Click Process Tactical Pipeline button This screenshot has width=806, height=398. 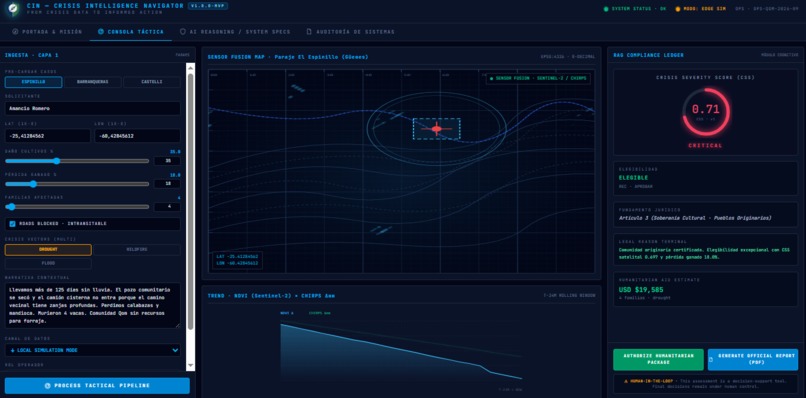point(97,386)
